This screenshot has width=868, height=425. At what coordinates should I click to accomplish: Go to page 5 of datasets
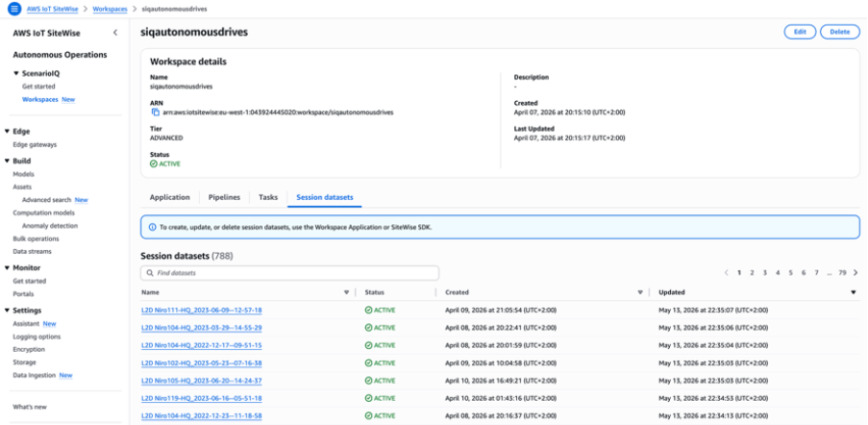pyautogui.click(x=790, y=273)
